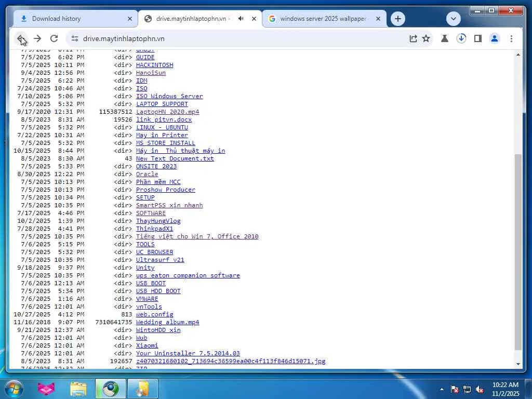
Task: Open ThinkpadX1 directory
Action: 154,229
